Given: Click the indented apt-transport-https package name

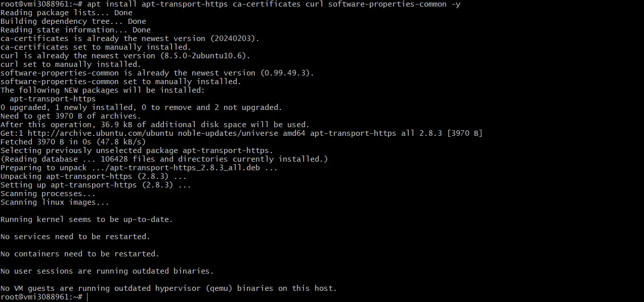Looking at the screenshot, I should [x=53, y=99].
